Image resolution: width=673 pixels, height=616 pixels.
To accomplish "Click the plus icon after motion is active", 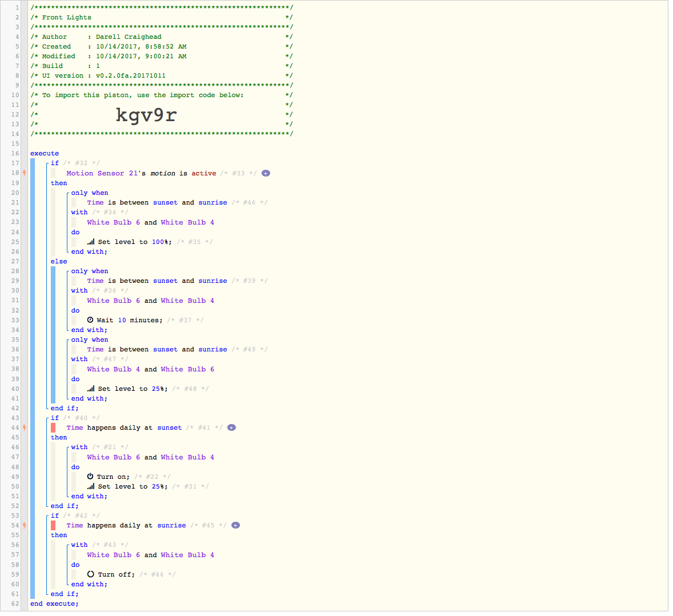I will click(266, 173).
